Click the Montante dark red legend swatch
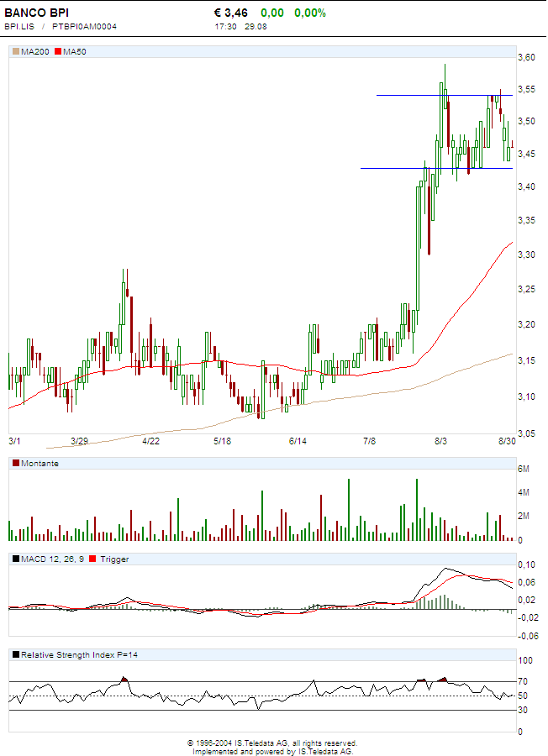The height and width of the screenshot is (756, 548). click(16, 463)
